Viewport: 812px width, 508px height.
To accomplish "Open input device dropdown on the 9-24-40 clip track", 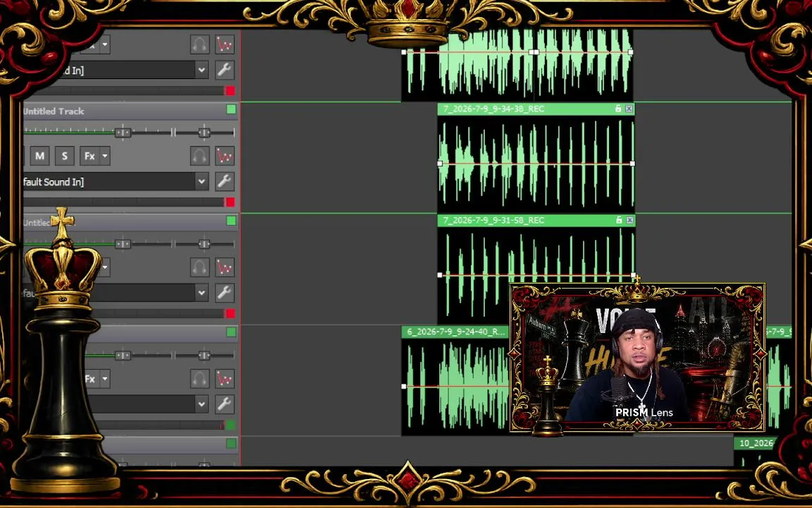I will 202,404.
